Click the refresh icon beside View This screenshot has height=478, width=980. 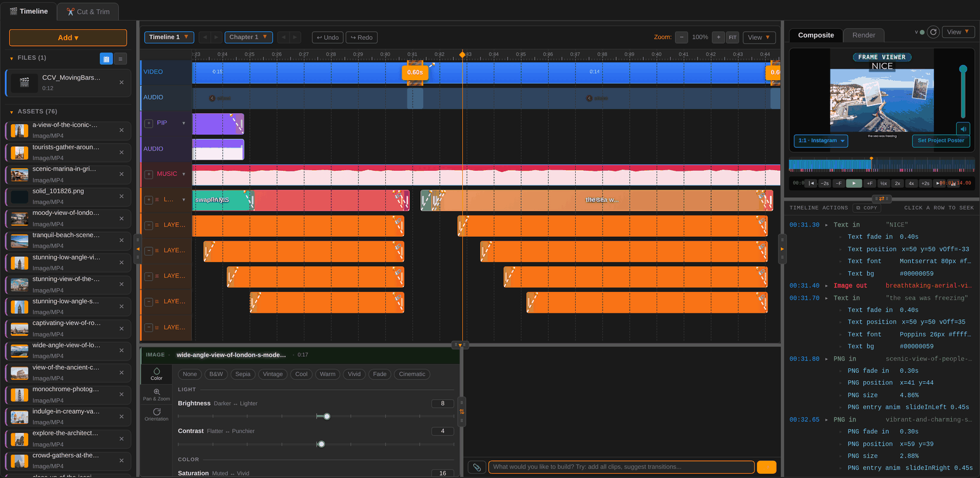pyautogui.click(x=933, y=32)
